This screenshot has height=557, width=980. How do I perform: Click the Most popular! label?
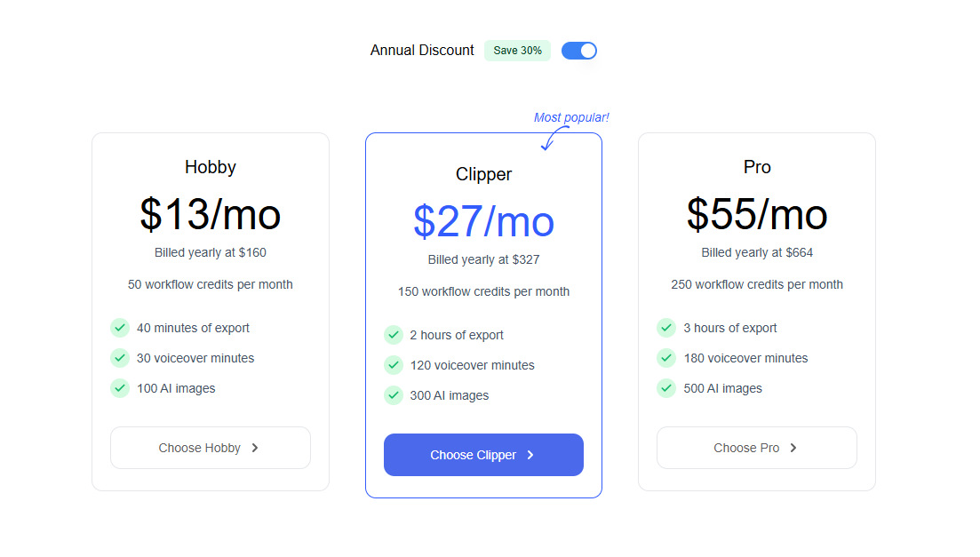coord(571,117)
